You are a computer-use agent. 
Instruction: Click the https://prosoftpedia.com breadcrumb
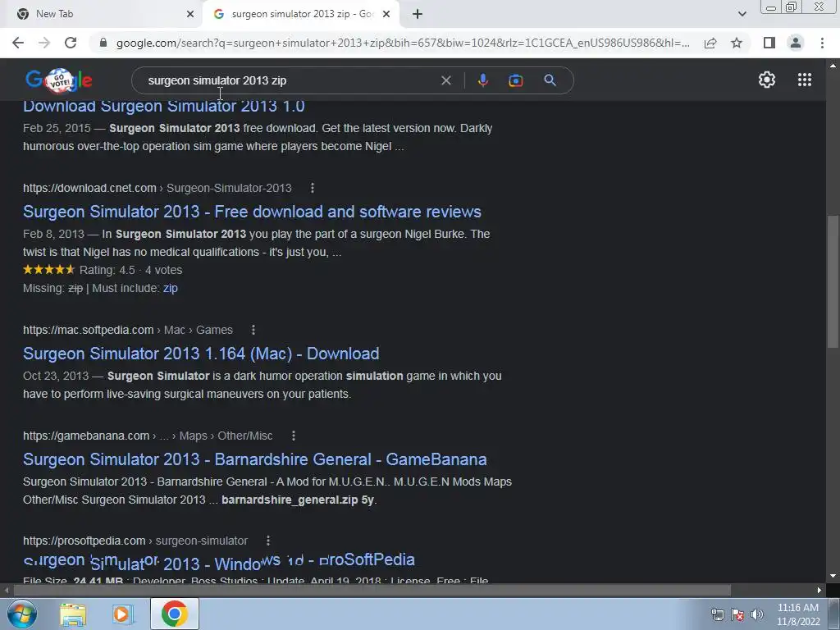pyautogui.click(x=84, y=541)
